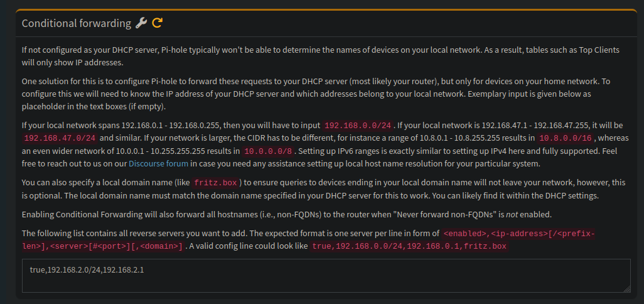Open the Discourse forum link
This screenshot has width=644, height=304.
click(158, 164)
